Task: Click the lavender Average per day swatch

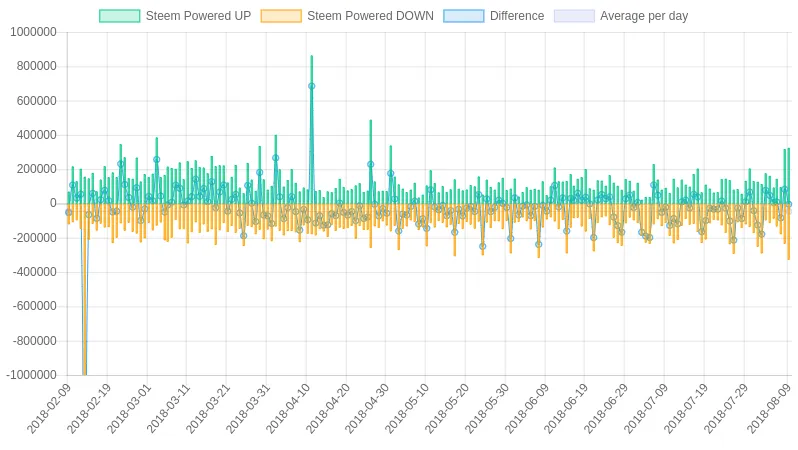Action: click(574, 16)
